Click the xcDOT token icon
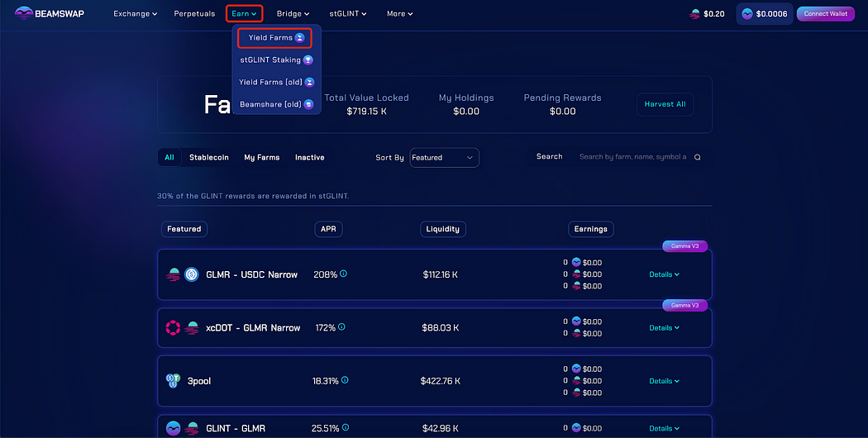This screenshot has width=868, height=438. click(x=174, y=328)
